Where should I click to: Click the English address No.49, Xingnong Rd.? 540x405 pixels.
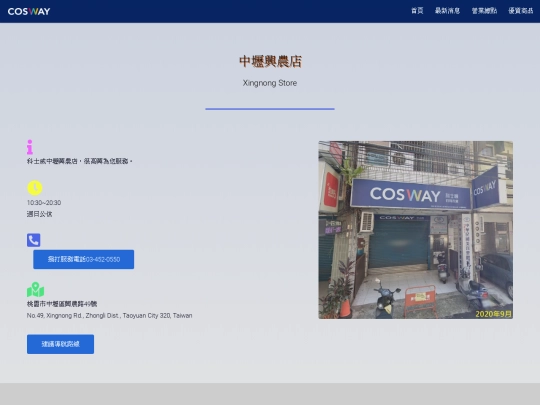(x=110, y=315)
